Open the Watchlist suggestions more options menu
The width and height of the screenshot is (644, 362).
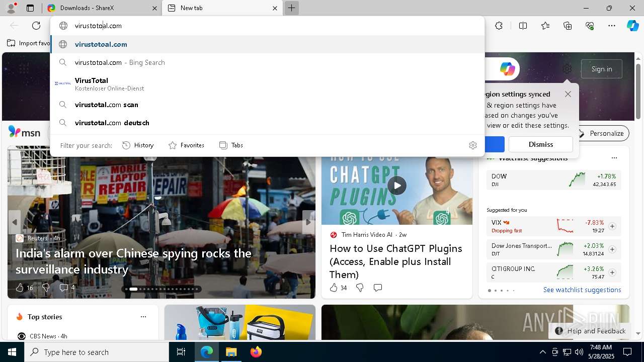614,158
